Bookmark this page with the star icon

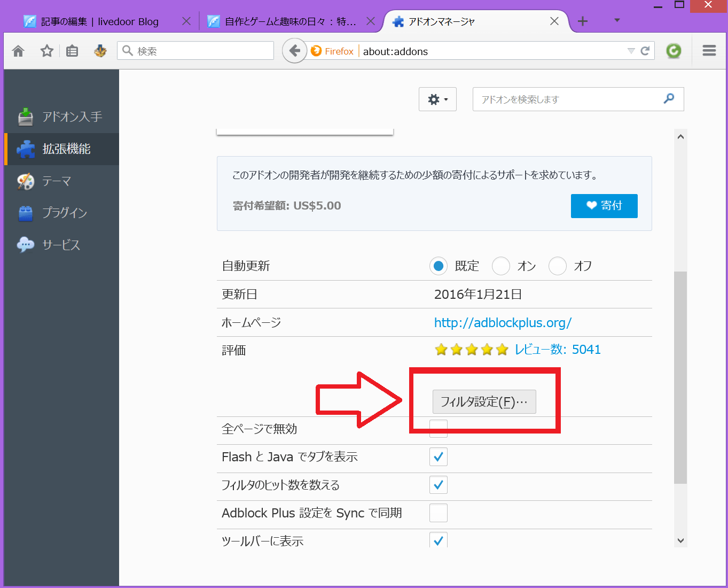pos(47,51)
